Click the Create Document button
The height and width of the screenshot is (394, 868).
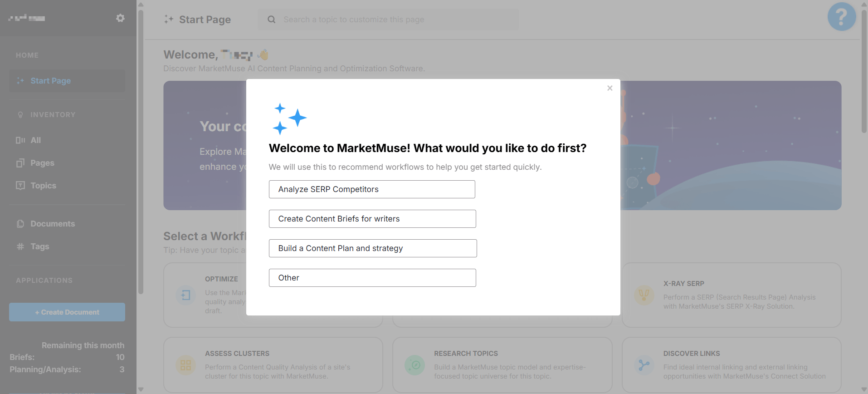click(67, 312)
